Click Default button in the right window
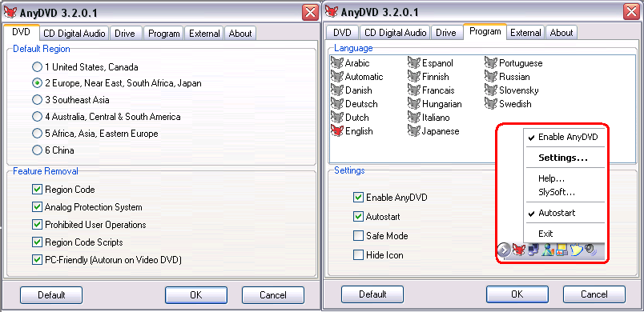The image size is (644, 312). pyautogui.click(x=372, y=294)
